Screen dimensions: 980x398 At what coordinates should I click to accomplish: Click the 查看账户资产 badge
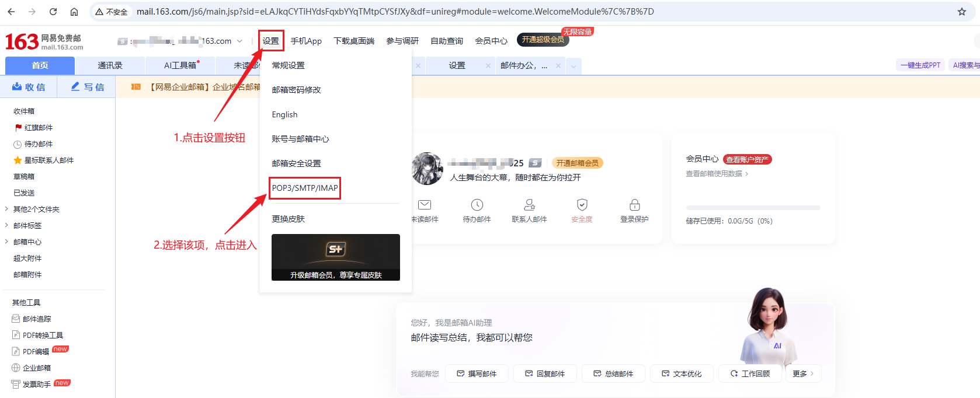(x=748, y=159)
